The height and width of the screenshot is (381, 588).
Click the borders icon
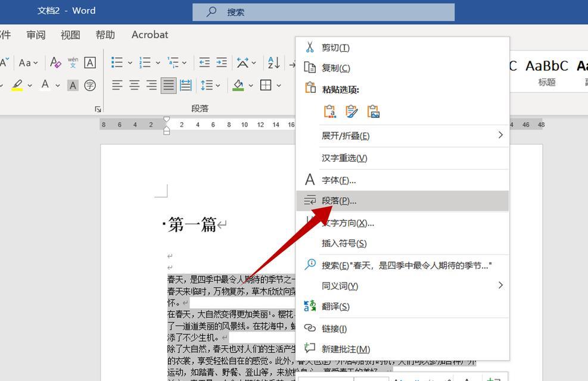click(266, 85)
